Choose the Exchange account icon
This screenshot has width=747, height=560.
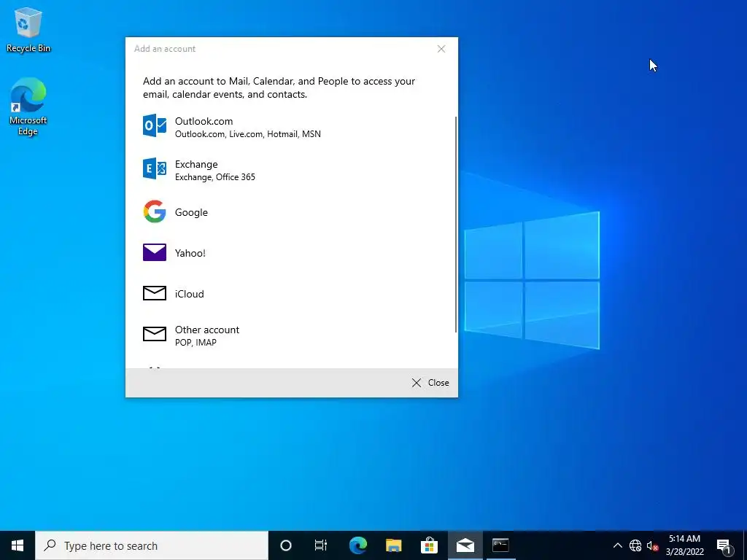[x=155, y=168]
